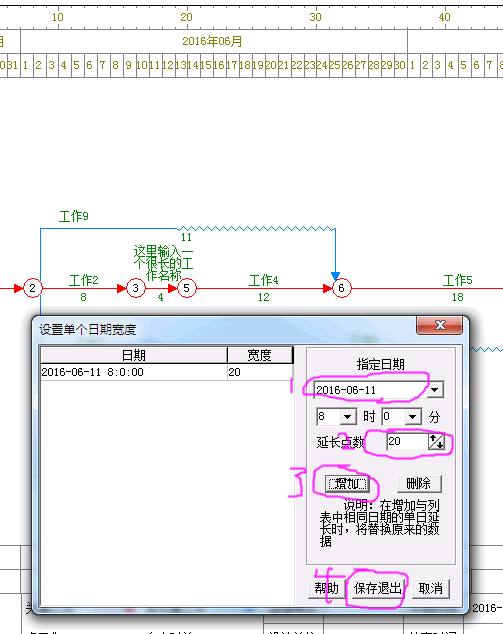Select node 6 in the network diagram
Screen dimensions: 503x634
342,288
